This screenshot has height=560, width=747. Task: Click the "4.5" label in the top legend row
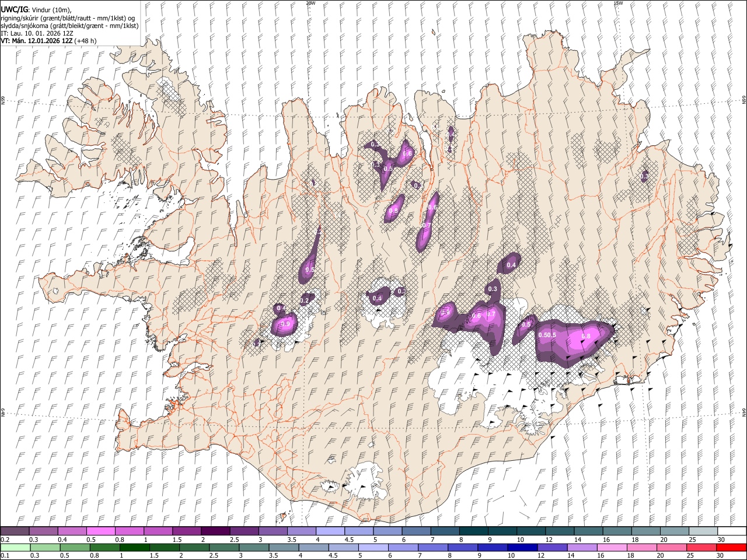coord(349,540)
